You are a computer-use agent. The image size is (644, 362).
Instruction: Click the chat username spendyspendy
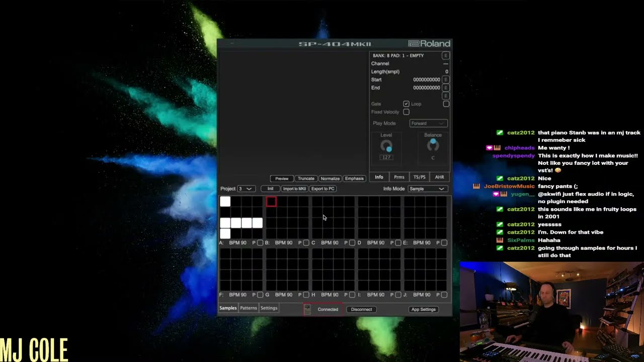click(x=514, y=156)
